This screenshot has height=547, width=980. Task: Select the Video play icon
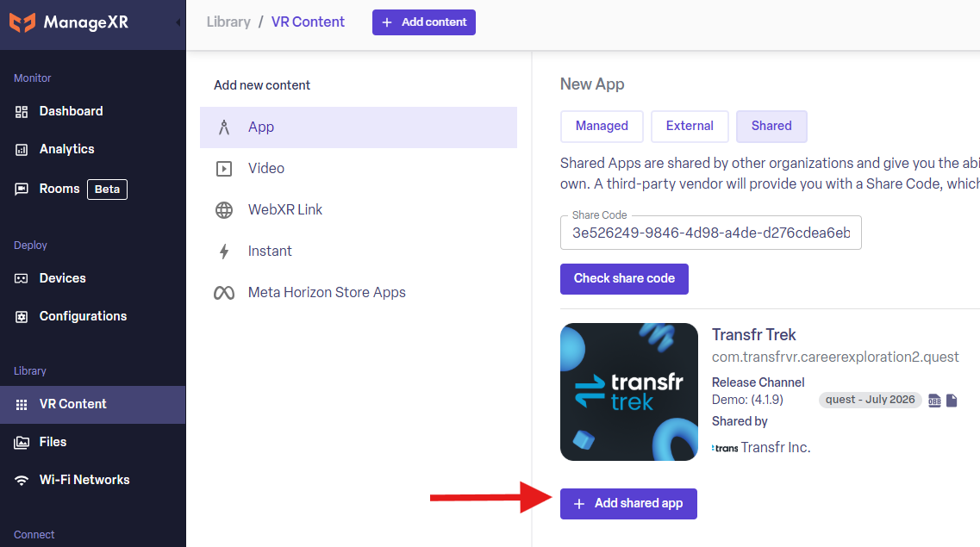[224, 169]
